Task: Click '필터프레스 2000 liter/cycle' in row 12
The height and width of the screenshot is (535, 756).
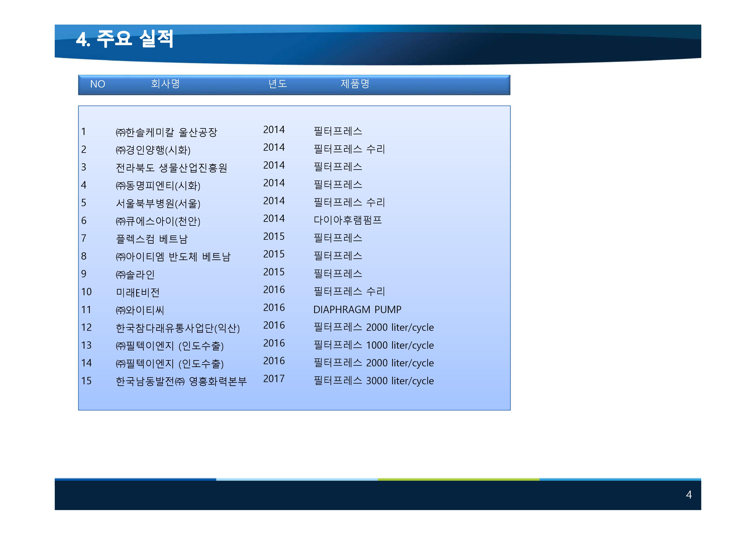Action: 373,327
